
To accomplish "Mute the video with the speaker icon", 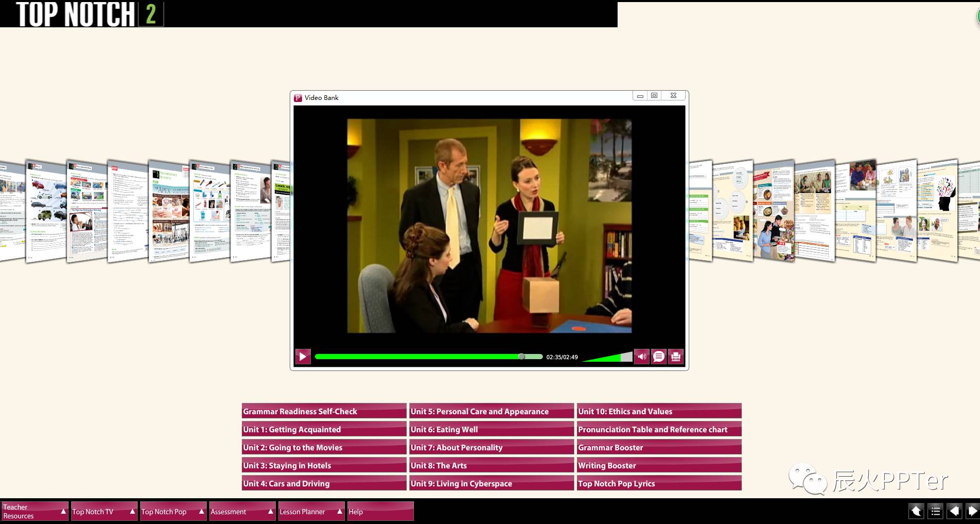I will coord(641,357).
